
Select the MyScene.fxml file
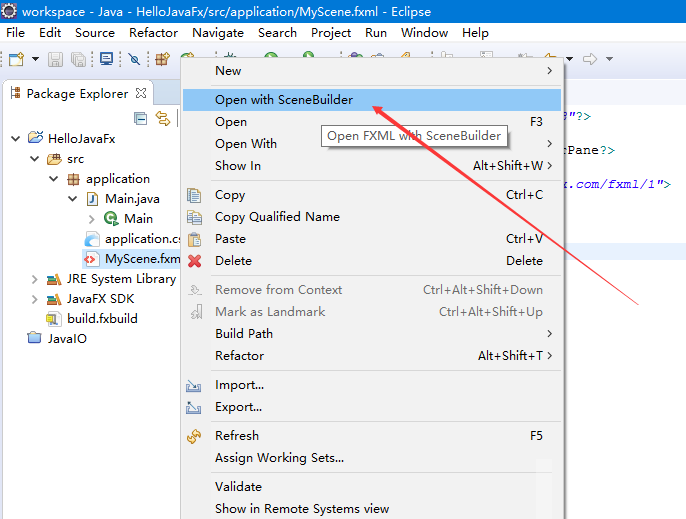142,259
